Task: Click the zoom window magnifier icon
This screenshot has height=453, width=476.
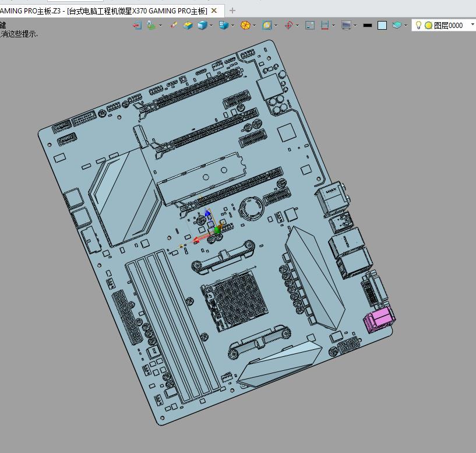Action: coord(267,25)
